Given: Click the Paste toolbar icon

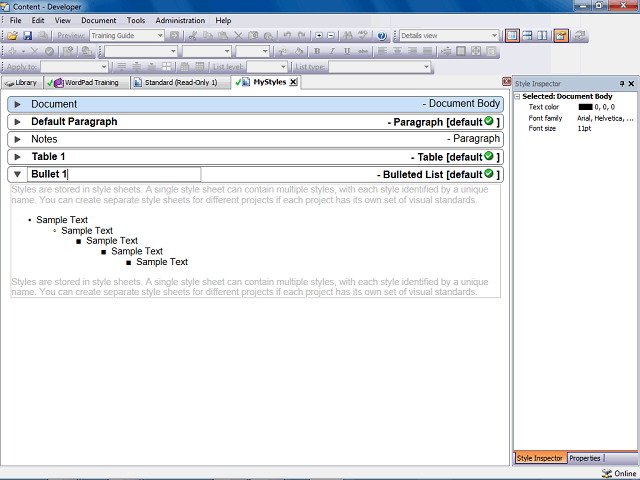Looking at the screenshot, I should tap(223, 36).
